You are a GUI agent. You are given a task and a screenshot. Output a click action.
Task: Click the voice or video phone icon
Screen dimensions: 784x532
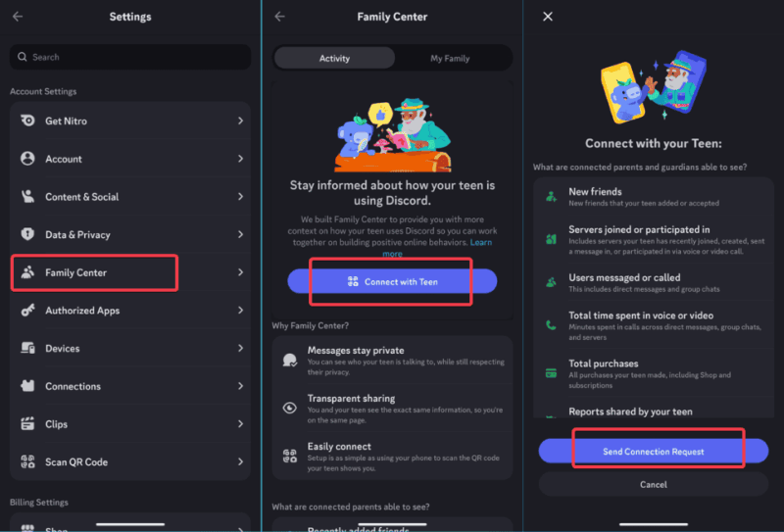click(x=551, y=325)
